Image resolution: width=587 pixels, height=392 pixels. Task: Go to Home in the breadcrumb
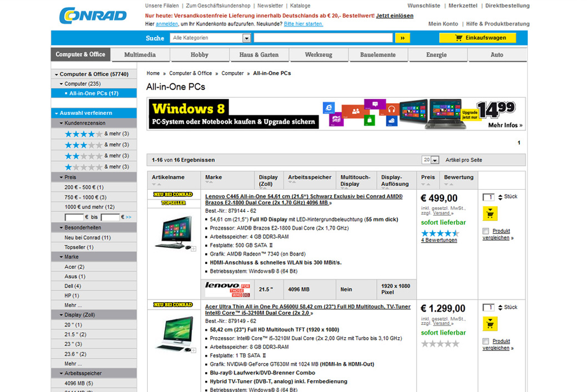(153, 73)
